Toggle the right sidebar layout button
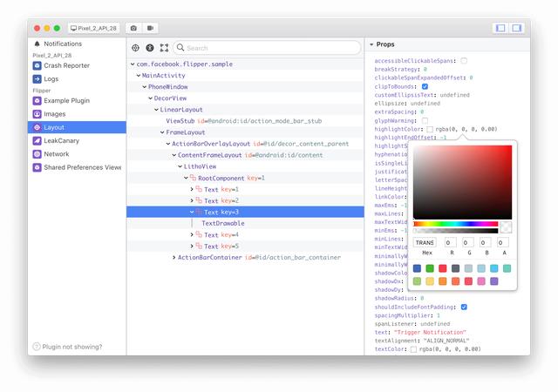Screen dimensions: 558x392 (x=517, y=28)
